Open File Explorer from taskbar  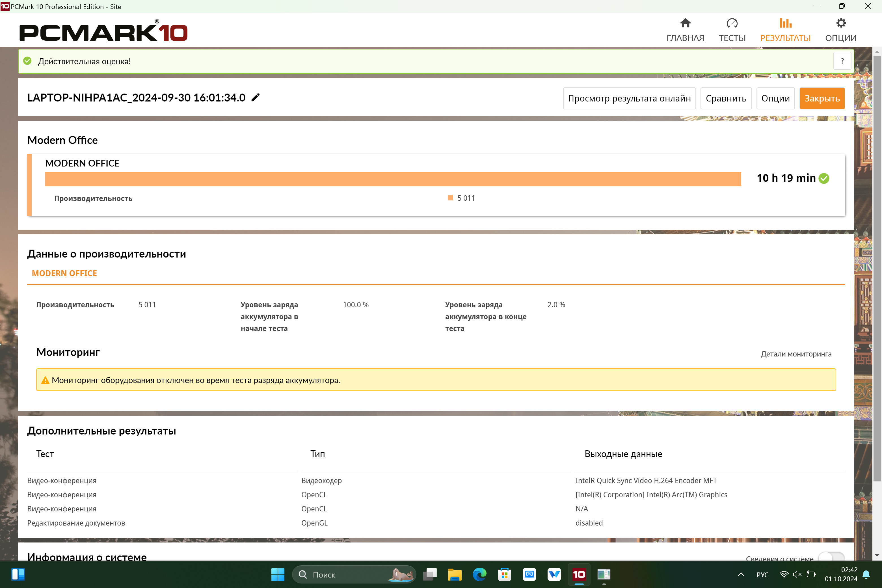coord(455,574)
